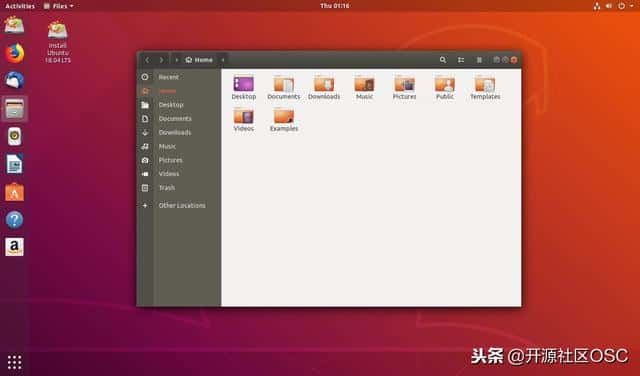
Task: Open search in the Files window
Action: click(x=443, y=60)
